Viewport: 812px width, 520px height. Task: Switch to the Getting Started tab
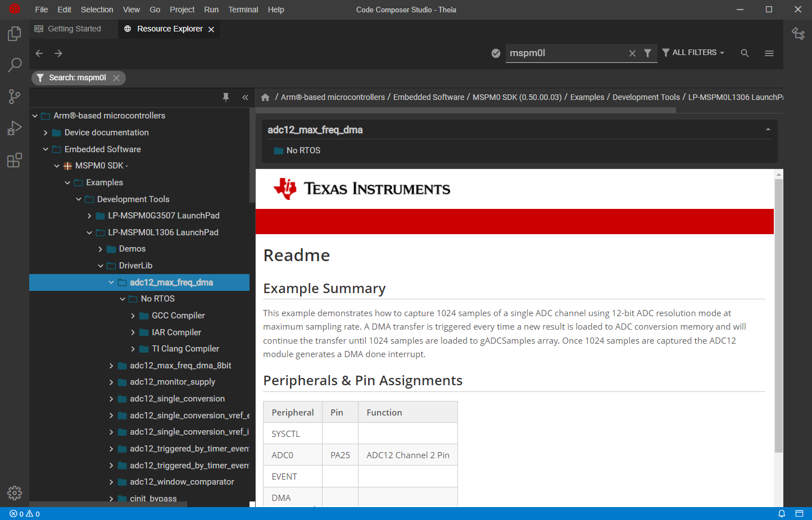coord(74,29)
